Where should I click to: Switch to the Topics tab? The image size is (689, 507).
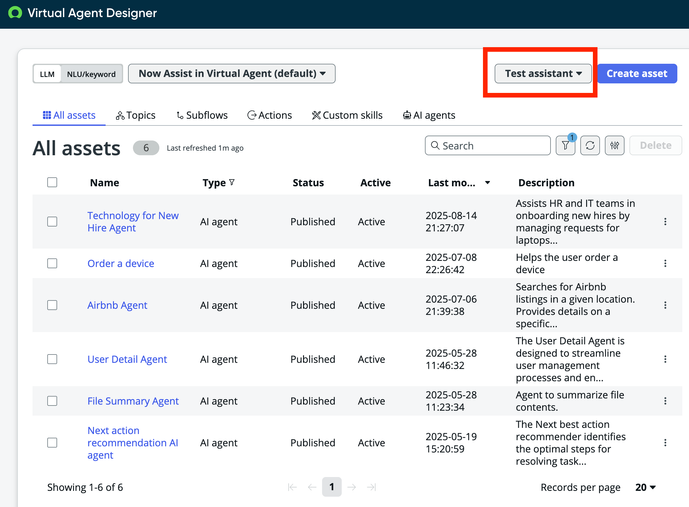point(135,115)
